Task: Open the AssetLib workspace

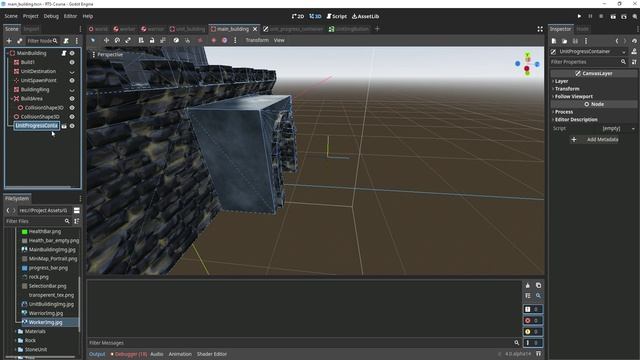Action: click(365, 16)
